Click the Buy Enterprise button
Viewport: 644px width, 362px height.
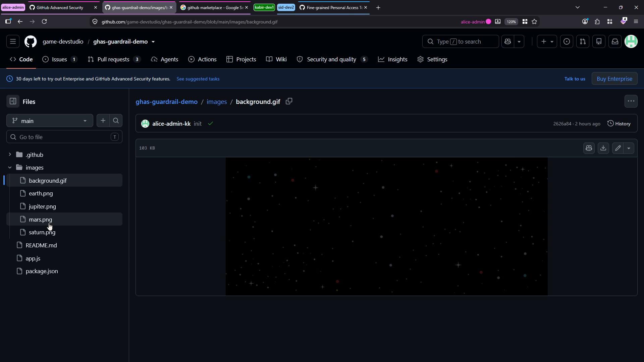[614, 79]
